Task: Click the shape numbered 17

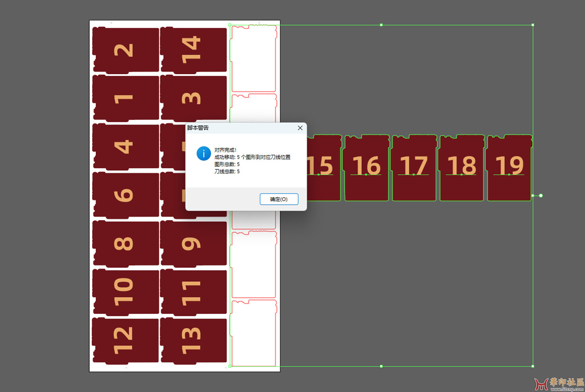Action: 414,168
